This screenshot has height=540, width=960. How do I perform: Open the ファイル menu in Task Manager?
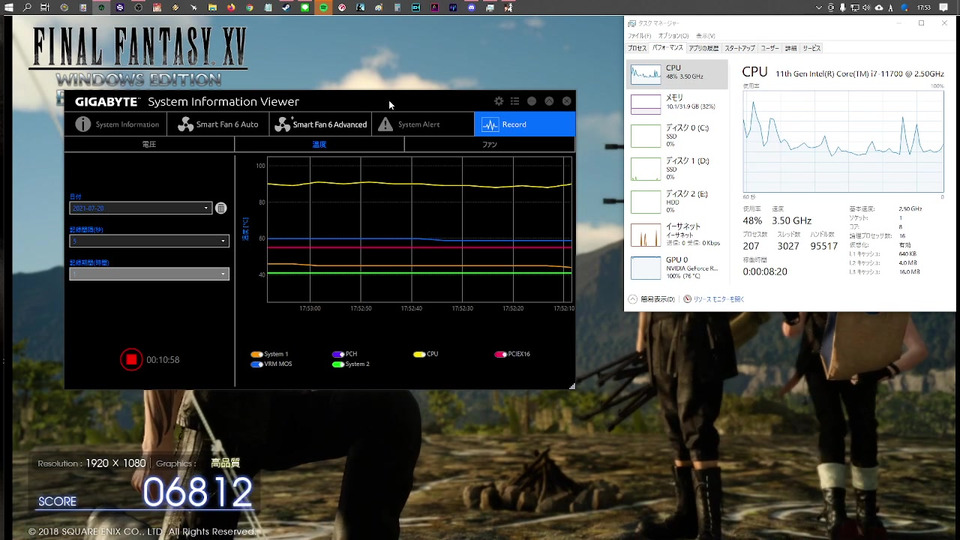pos(639,34)
